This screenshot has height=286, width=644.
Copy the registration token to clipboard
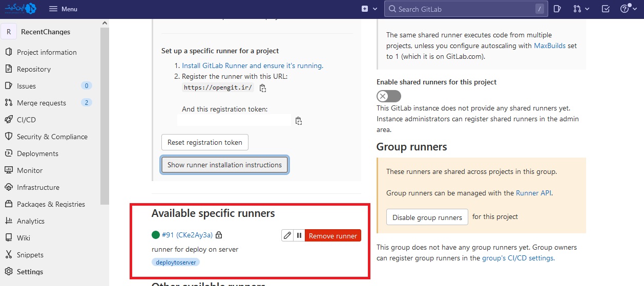click(299, 121)
